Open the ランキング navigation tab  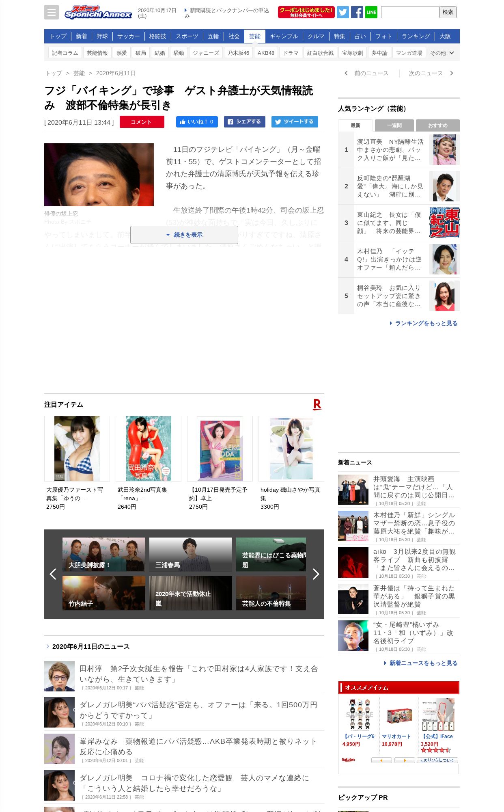(416, 37)
